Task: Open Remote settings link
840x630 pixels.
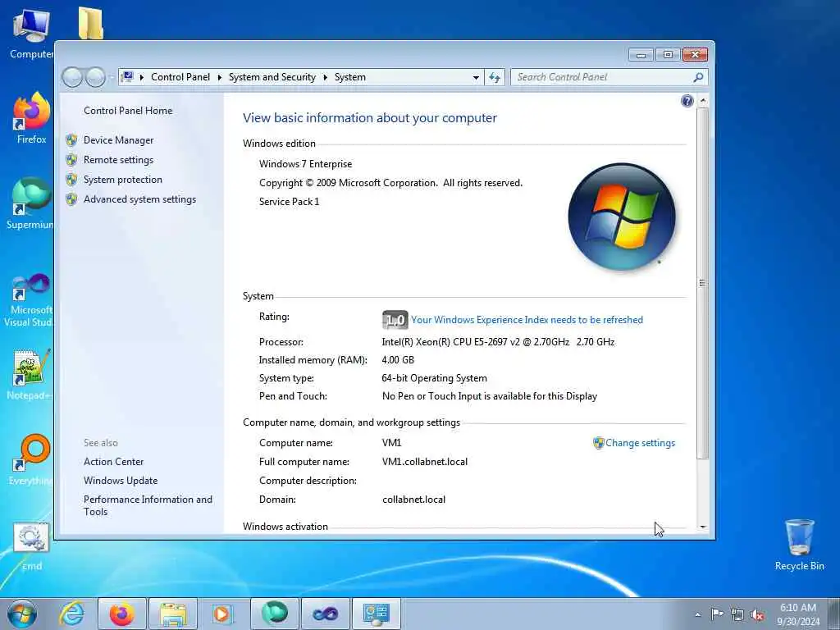Action: (118, 160)
